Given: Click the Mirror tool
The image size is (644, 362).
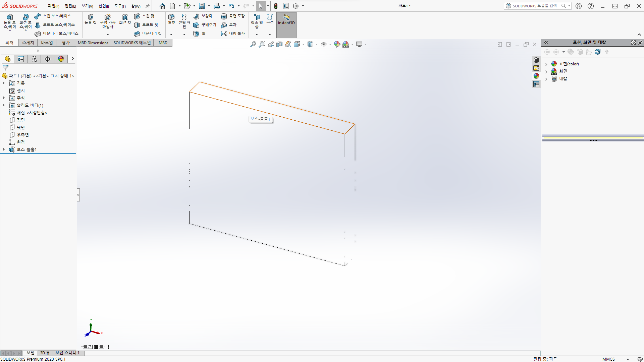Looking at the screenshot, I should point(233,34).
